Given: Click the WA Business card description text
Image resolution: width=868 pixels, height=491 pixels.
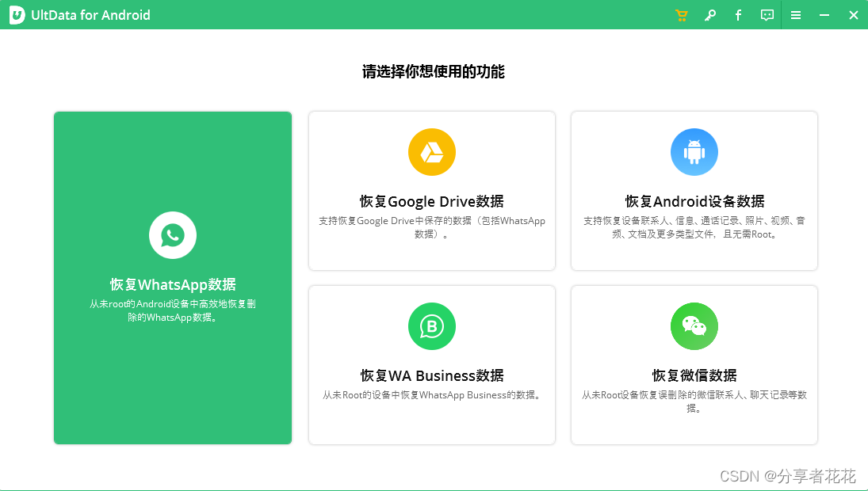Looking at the screenshot, I should point(432,395).
